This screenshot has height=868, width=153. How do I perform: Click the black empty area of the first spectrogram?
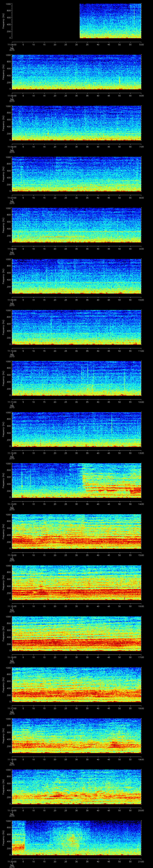46,21
